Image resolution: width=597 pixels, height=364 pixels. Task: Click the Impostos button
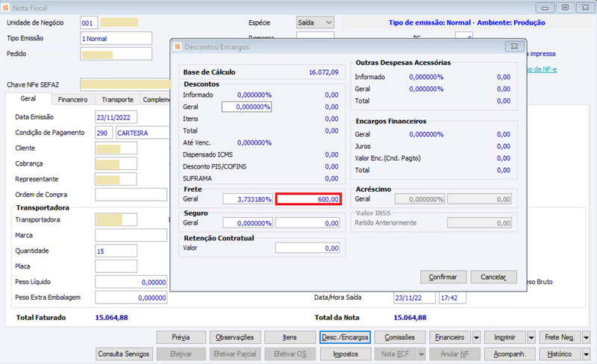pos(346,354)
